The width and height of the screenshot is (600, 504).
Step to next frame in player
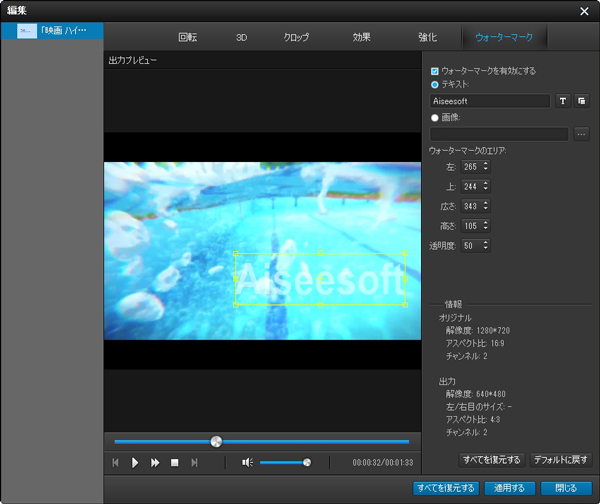point(194,463)
